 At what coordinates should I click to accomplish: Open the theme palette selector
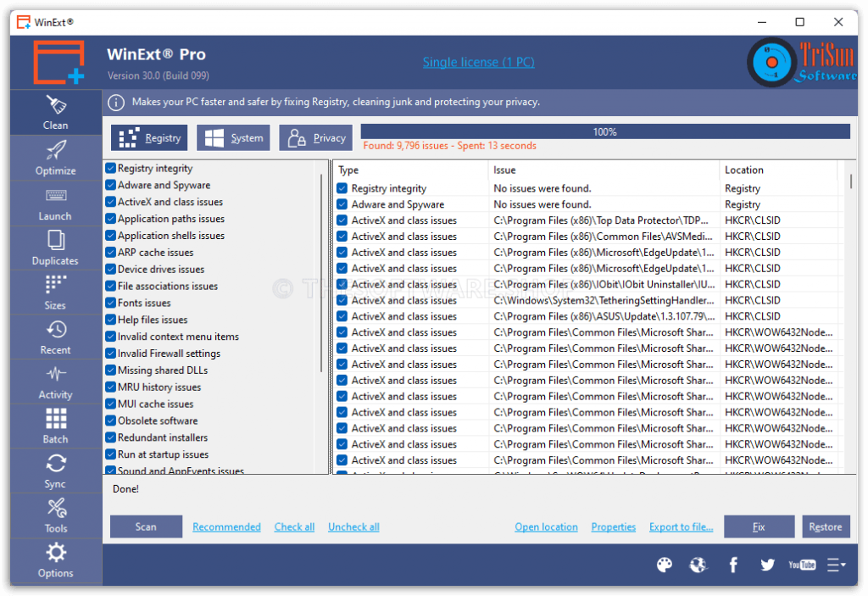[x=665, y=565]
